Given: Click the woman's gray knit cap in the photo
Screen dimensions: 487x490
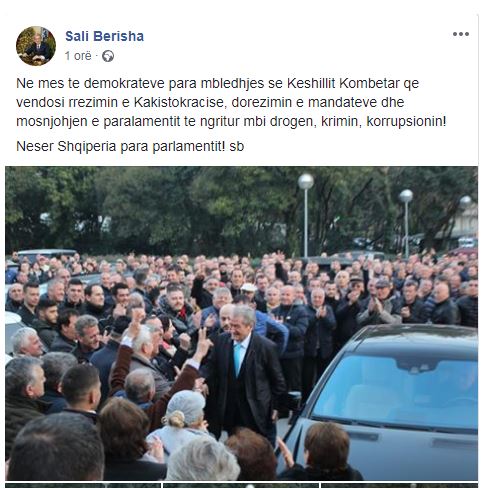Looking at the screenshot, I should (x=187, y=407).
